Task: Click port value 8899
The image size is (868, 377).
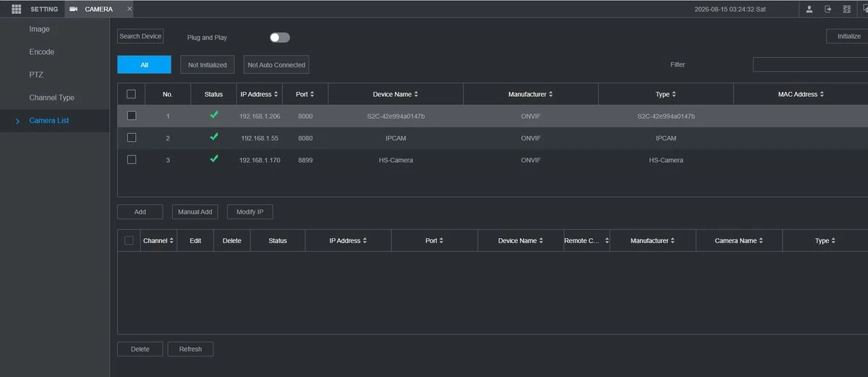Action: (305, 160)
